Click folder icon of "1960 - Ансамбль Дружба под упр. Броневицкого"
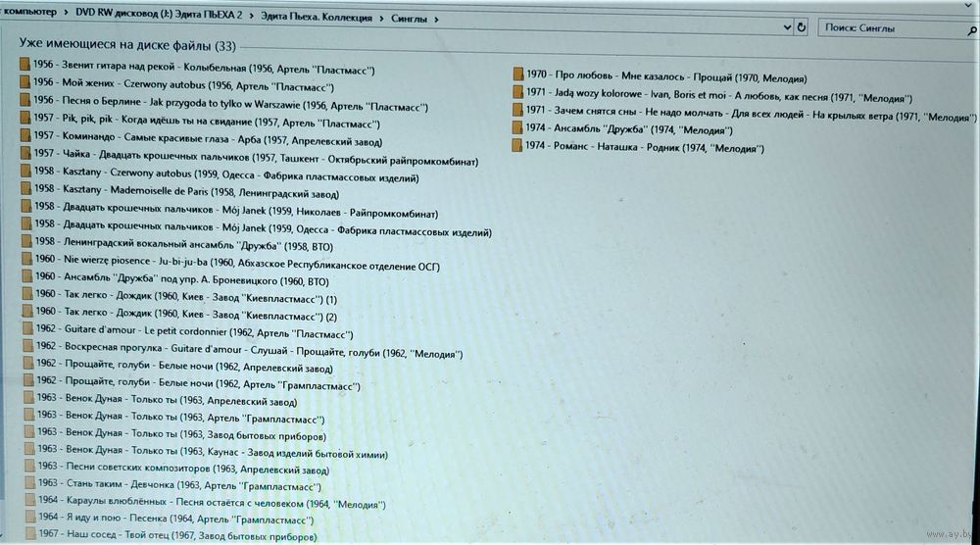 point(26,276)
